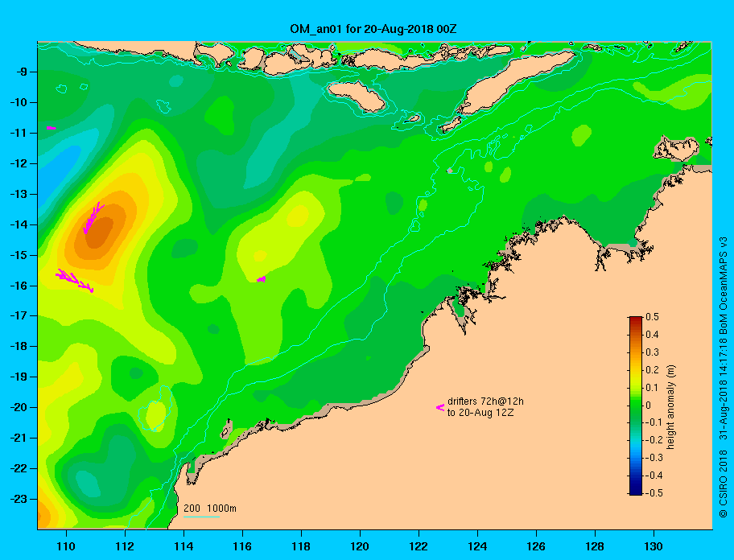Select the "drifters 72h@12h" legend text
This screenshot has height=560, width=734.
[485, 401]
